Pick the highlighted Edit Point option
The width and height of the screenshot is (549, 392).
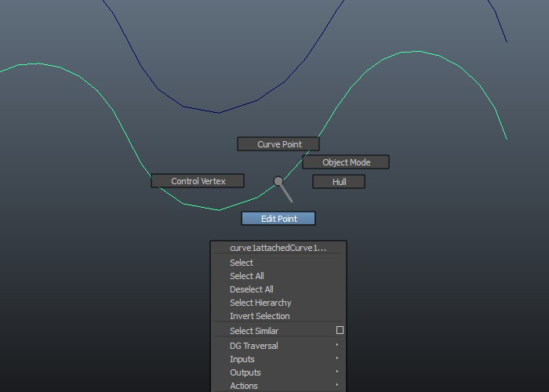[x=278, y=219]
